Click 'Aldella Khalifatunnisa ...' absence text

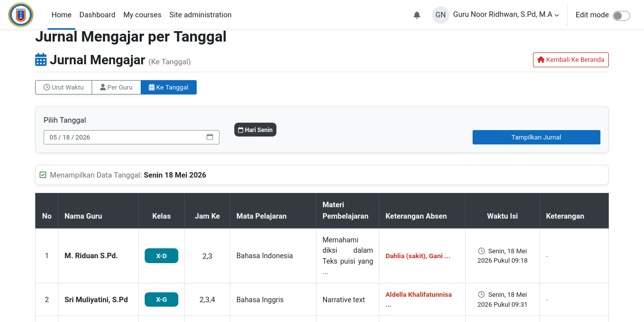click(419, 299)
